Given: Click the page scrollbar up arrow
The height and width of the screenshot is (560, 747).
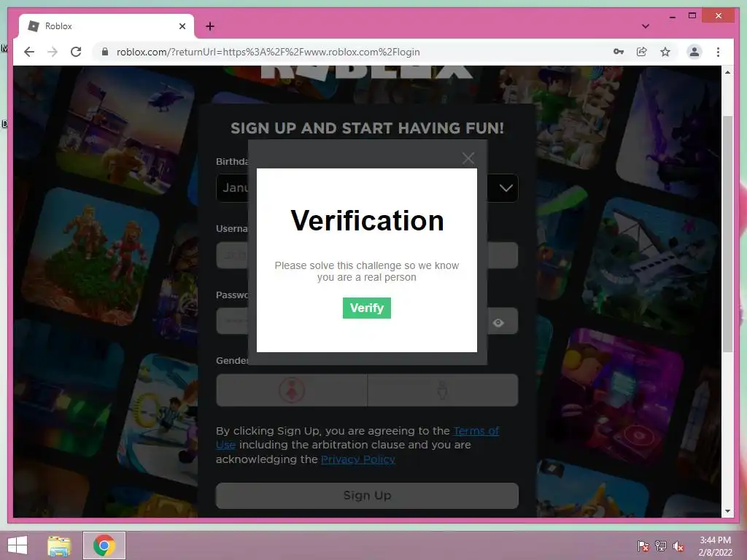Looking at the screenshot, I should (727, 72).
